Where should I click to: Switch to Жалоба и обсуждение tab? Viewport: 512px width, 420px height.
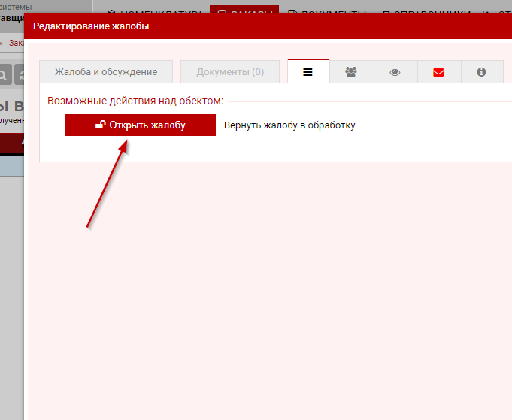(106, 72)
